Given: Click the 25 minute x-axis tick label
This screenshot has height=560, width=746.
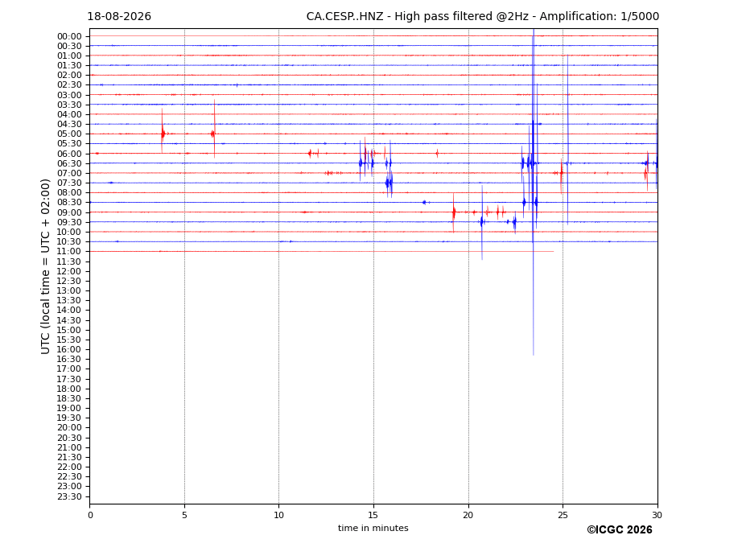Looking at the screenshot, I should [x=563, y=515].
